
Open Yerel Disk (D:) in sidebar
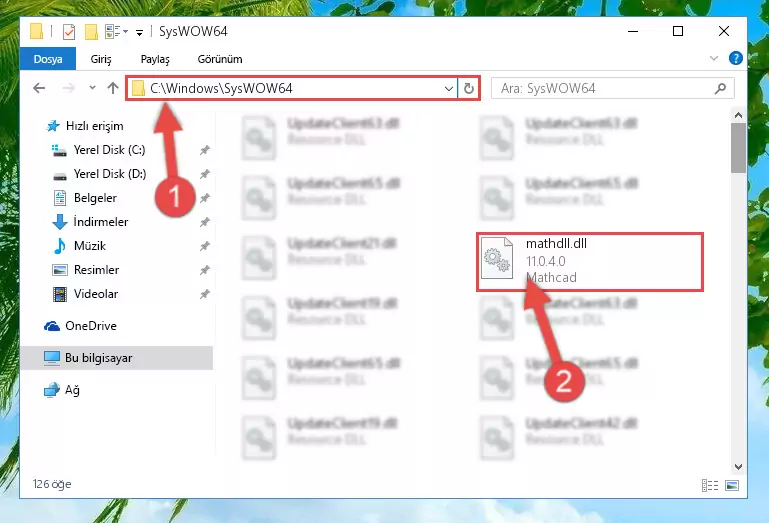(x=110, y=174)
